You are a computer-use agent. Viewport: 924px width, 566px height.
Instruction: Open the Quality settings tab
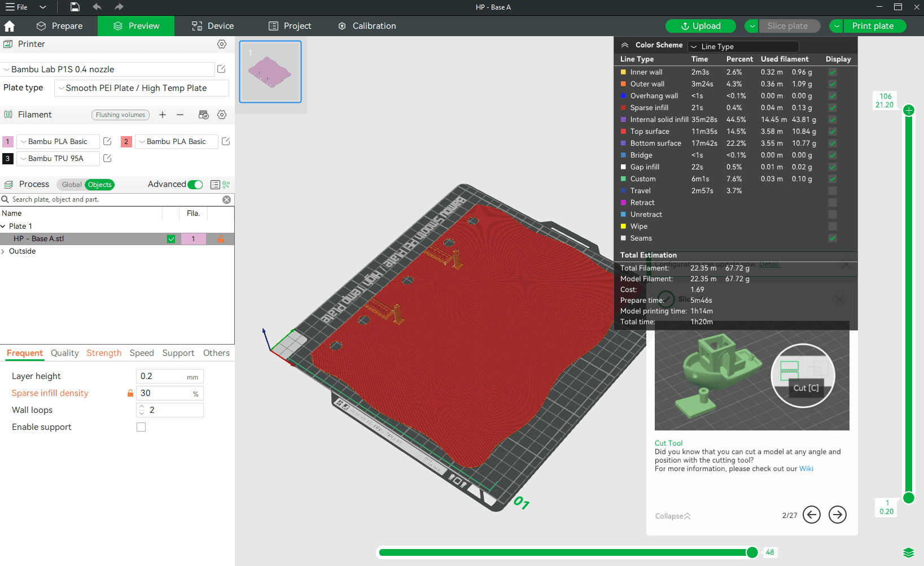pyautogui.click(x=64, y=353)
